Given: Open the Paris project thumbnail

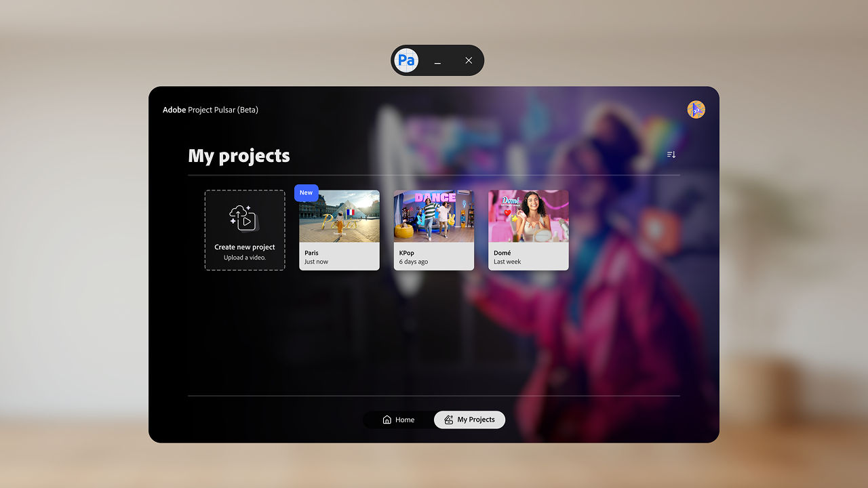Looking at the screenshot, I should pos(339,216).
